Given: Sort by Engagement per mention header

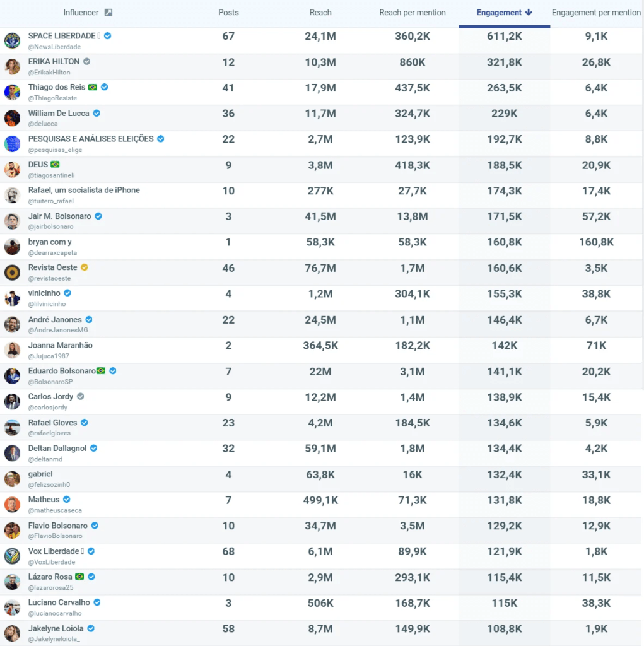Looking at the screenshot, I should click(x=596, y=13).
